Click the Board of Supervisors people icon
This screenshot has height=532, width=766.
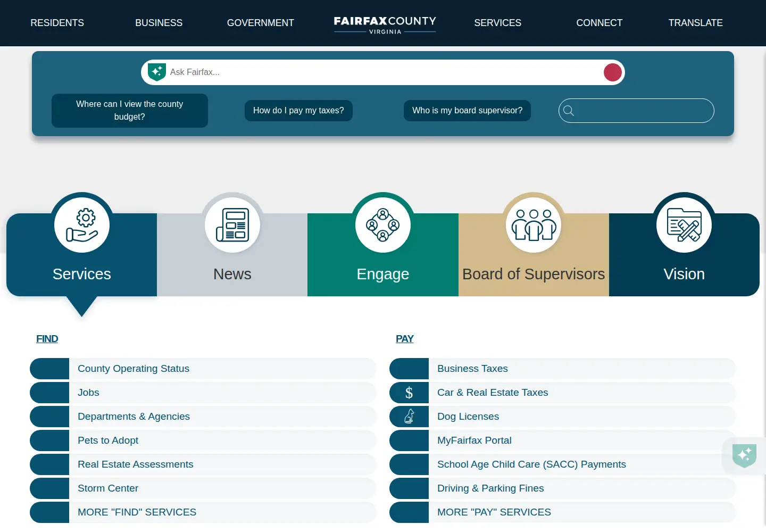click(534, 225)
